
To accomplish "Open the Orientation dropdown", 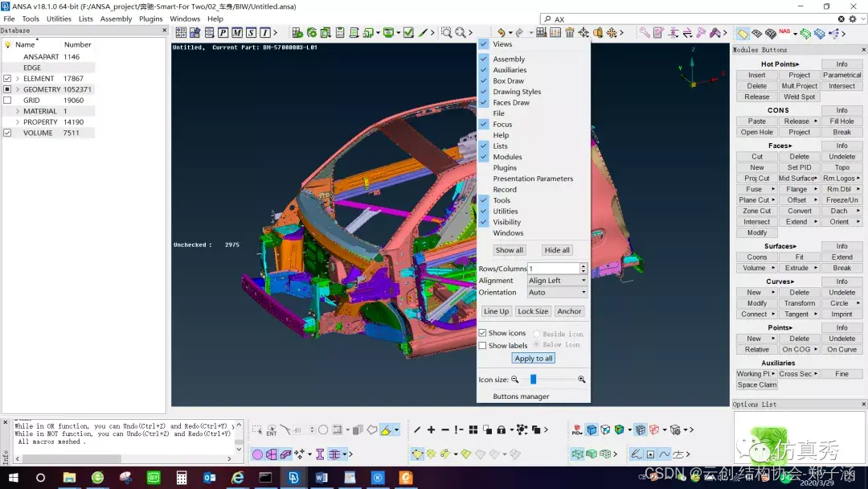I will click(557, 293).
